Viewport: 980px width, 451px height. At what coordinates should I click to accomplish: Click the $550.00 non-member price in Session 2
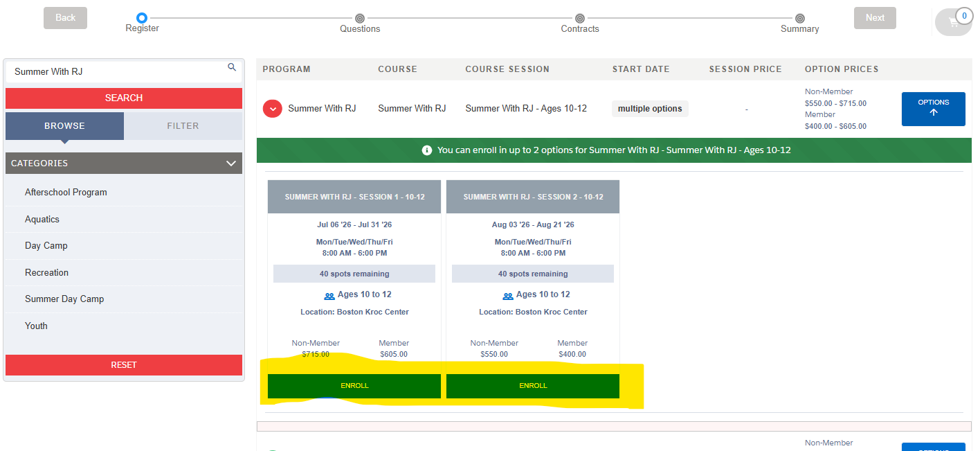point(494,354)
